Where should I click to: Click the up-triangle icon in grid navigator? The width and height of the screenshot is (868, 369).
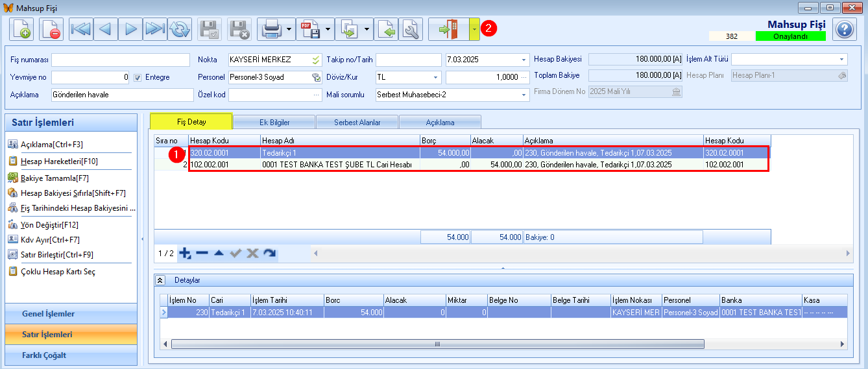click(x=219, y=253)
